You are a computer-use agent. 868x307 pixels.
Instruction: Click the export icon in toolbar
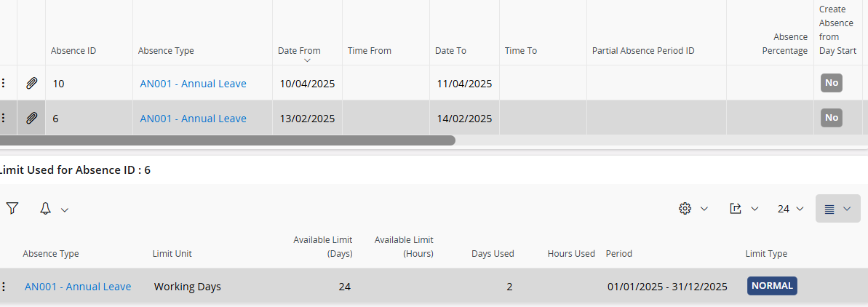(736, 209)
